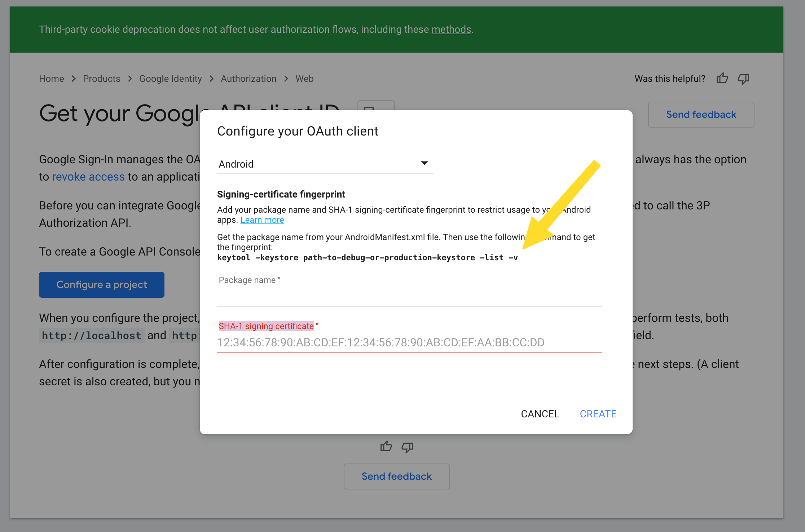Image resolution: width=805 pixels, height=532 pixels.
Task: Open the Android platform dropdown
Action: tap(325, 164)
